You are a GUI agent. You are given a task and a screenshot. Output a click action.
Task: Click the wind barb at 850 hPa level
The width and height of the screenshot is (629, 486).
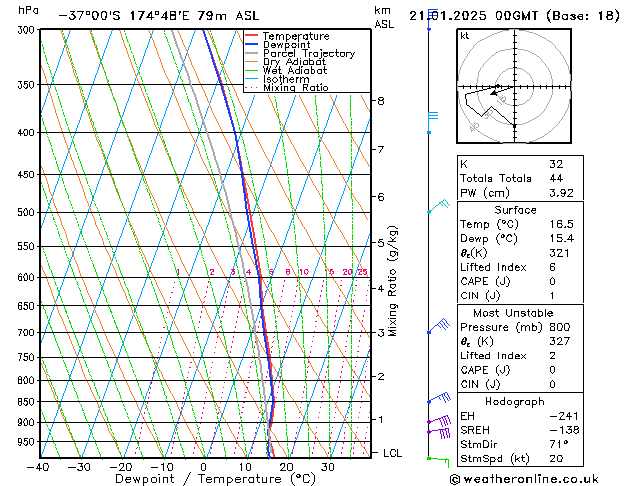coord(438,398)
